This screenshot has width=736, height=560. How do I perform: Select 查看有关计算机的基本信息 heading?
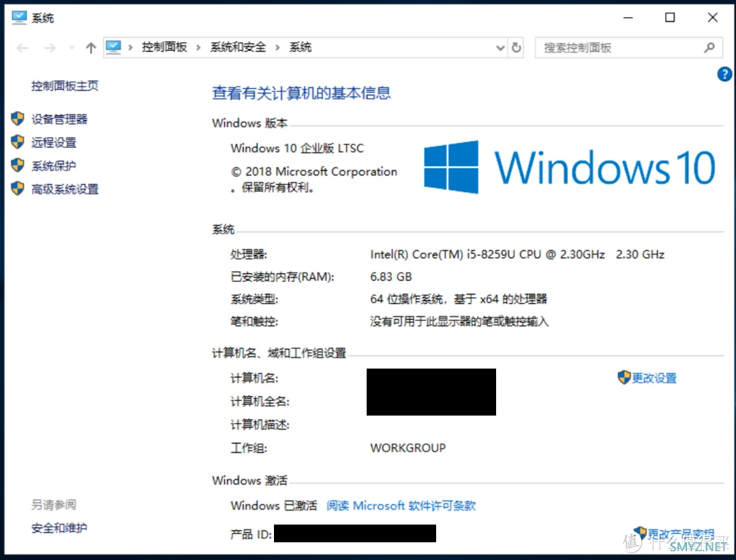pyautogui.click(x=301, y=93)
